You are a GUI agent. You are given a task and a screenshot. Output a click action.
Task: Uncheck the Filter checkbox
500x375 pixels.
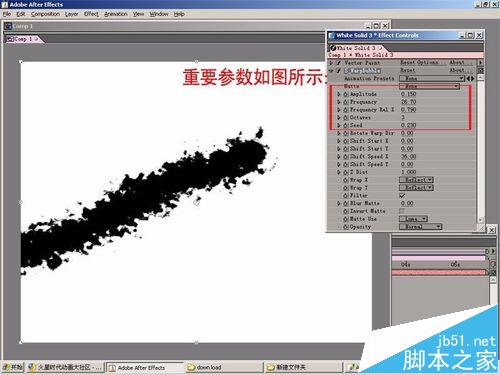click(x=402, y=195)
